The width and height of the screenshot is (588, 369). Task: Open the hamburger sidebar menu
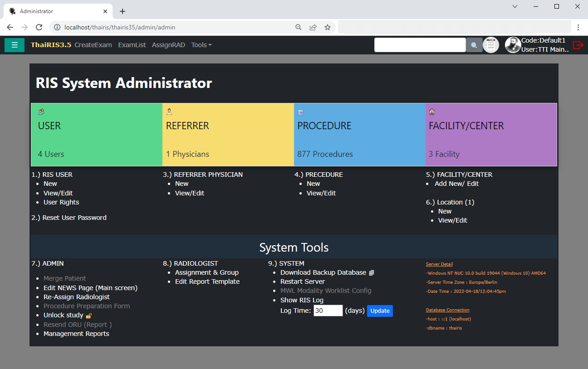coord(15,45)
